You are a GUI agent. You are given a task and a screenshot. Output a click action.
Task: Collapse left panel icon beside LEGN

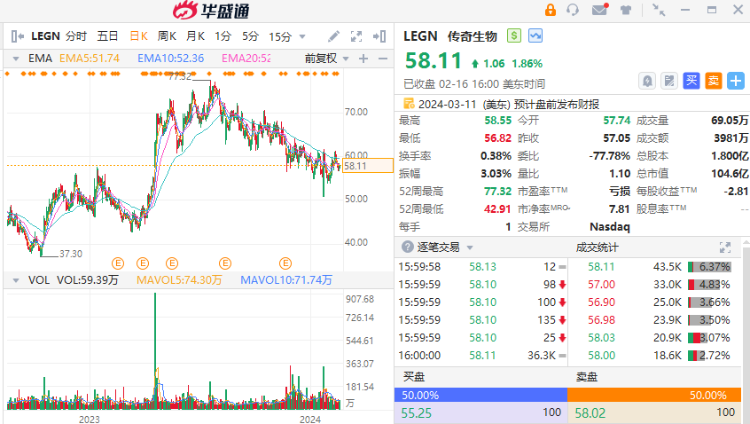coord(17,36)
